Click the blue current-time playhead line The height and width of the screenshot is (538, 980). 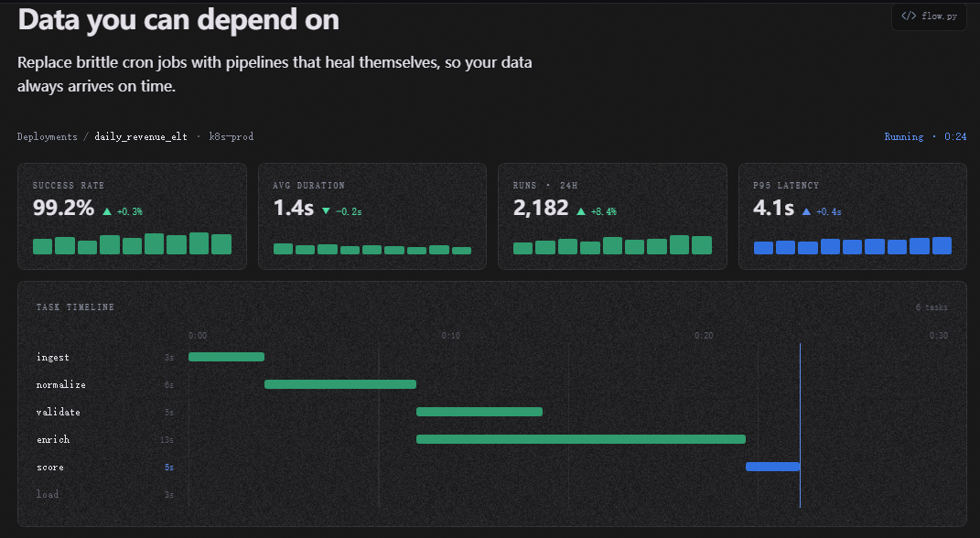click(x=800, y=425)
